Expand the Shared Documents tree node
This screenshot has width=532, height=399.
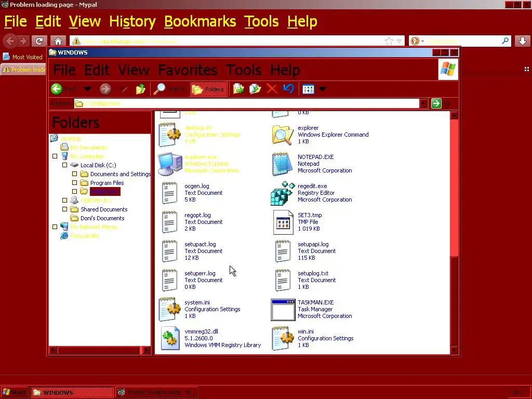[x=65, y=209]
